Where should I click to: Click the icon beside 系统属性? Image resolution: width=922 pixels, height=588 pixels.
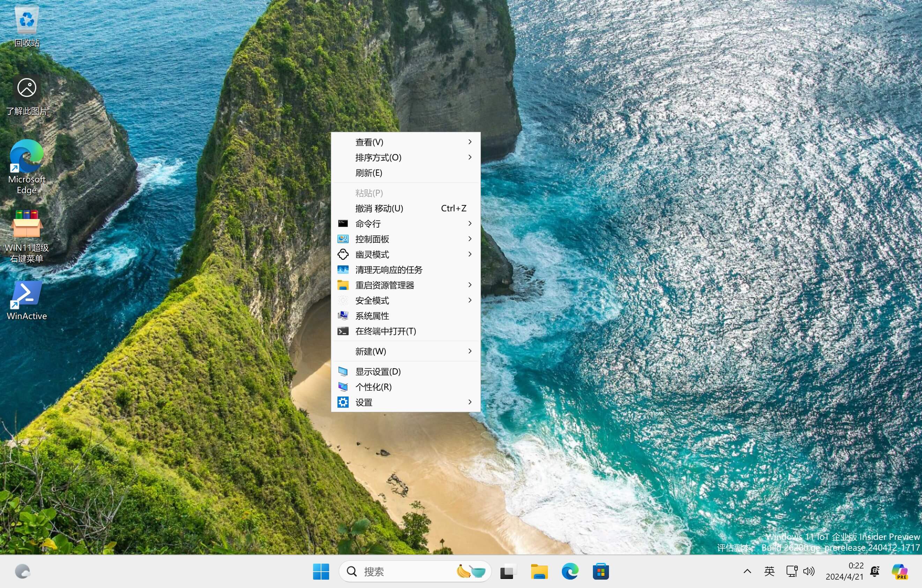click(x=343, y=316)
